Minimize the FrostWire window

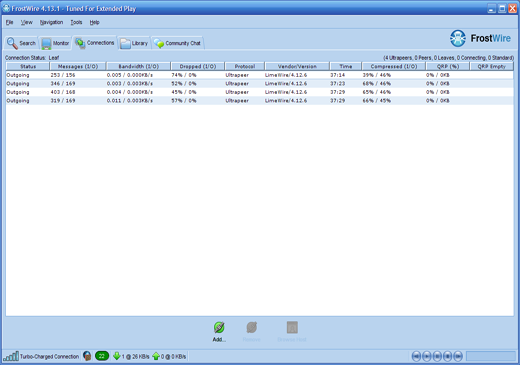click(x=491, y=8)
